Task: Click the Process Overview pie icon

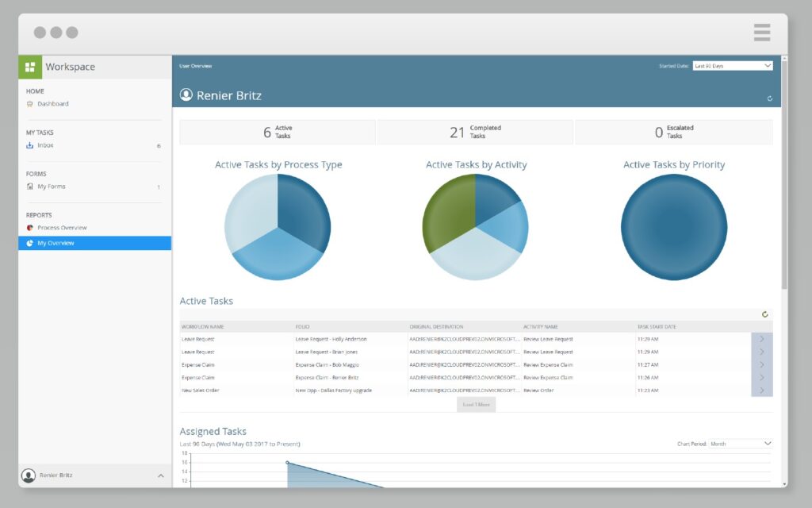Action: tap(30, 228)
